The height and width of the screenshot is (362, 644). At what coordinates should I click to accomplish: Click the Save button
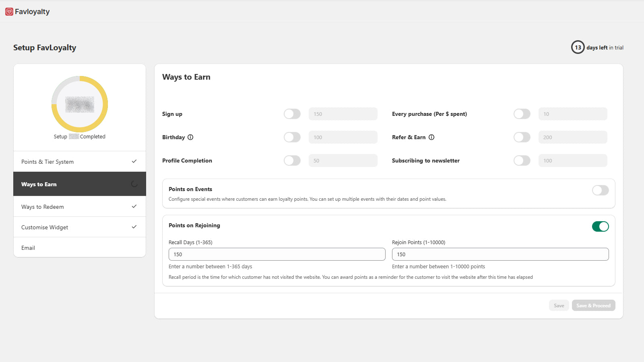(x=559, y=305)
